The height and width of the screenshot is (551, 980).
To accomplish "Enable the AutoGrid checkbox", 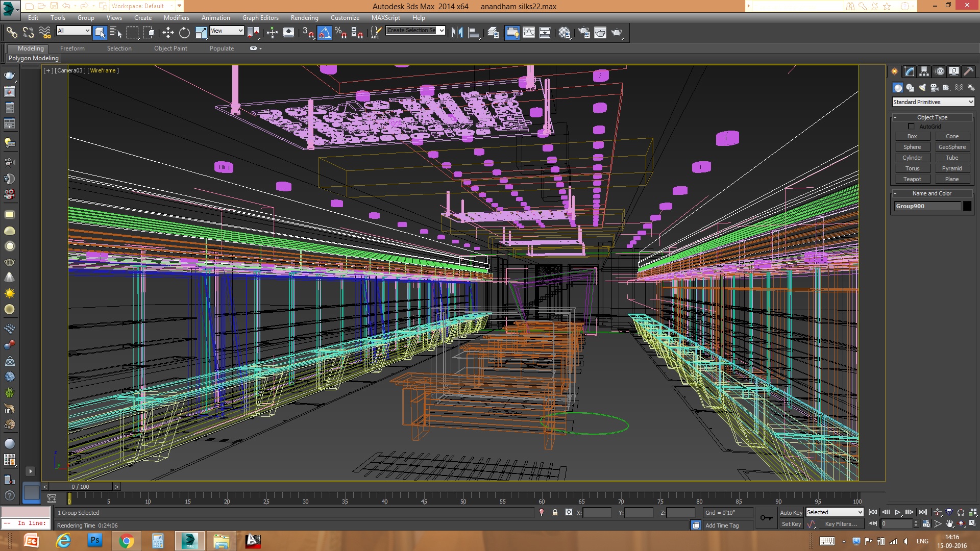I will (911, 127).
